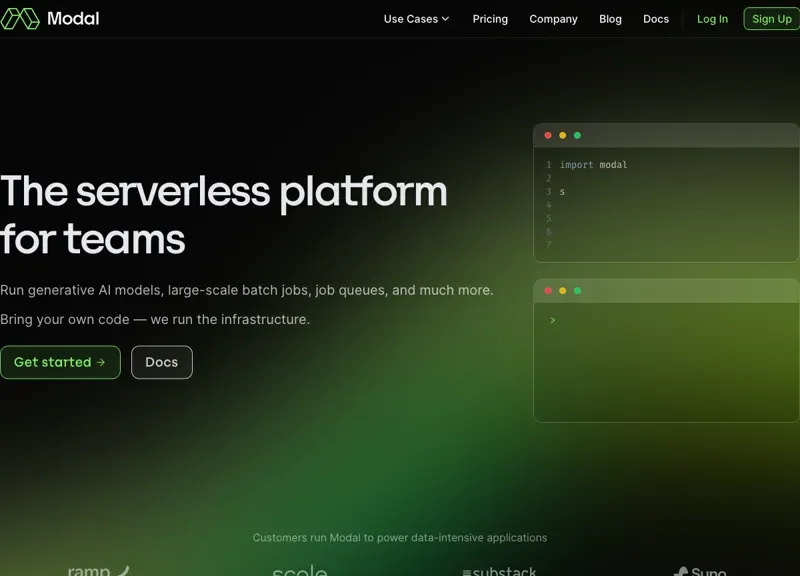Click the terminal prompt arrow
Viewport: 800px width, 576px height.
coord(552,320)
